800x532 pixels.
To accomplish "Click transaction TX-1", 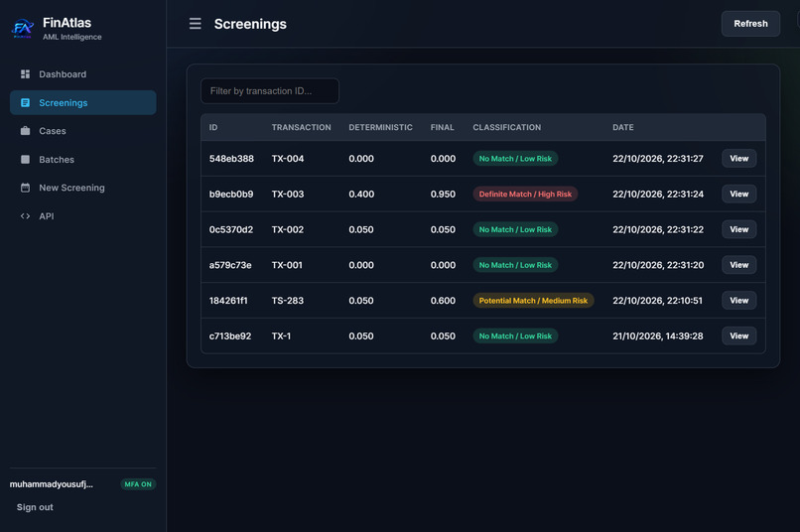I will click(x=281, y=335).
